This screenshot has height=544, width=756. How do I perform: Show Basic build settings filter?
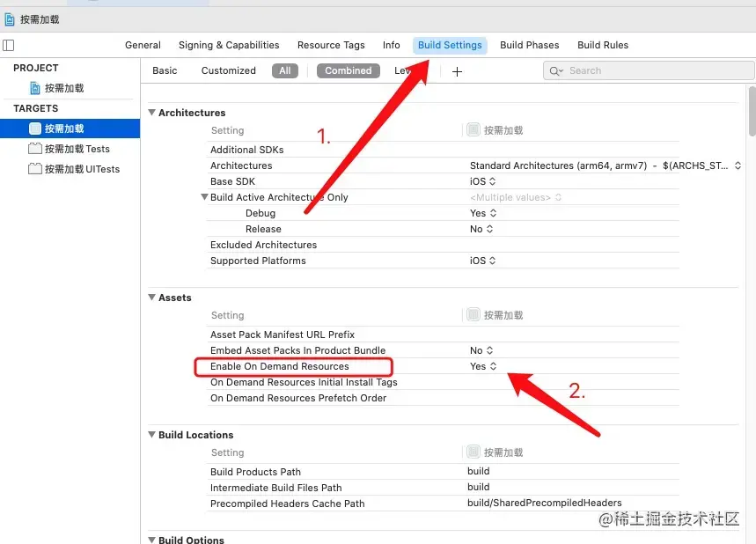165,70
